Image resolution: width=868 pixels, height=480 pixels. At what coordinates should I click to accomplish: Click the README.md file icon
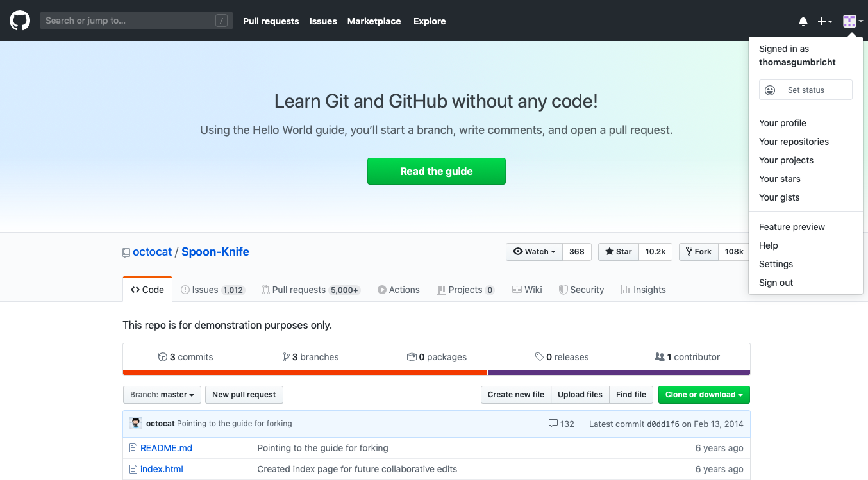point(133,448)
